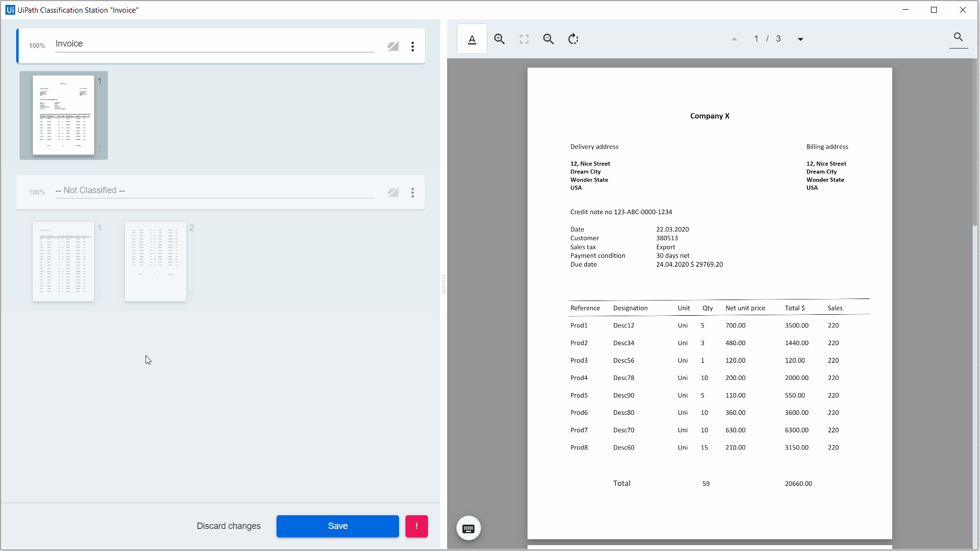This screenshot has height=551, width=980.
Task: Click Discard changes
Action: [228, 526]
